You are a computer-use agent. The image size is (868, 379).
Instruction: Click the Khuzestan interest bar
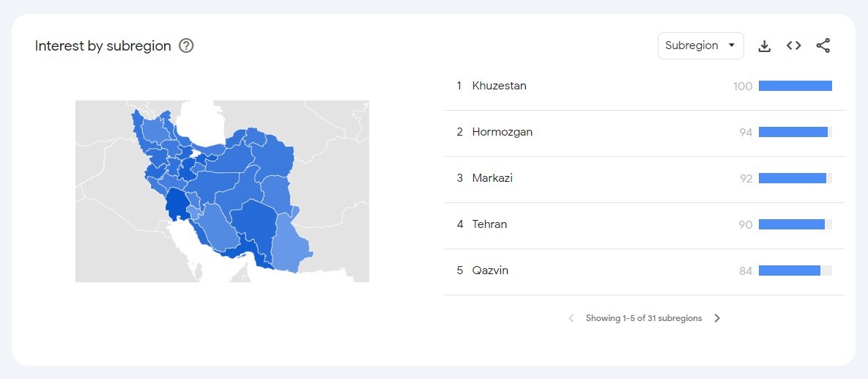click(x=795, y=86)
